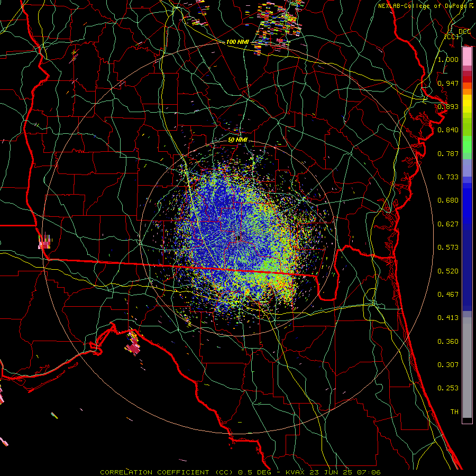
Task: Select the 0.627 legend value
Action: pyautogui.click(x=448, y=224)
